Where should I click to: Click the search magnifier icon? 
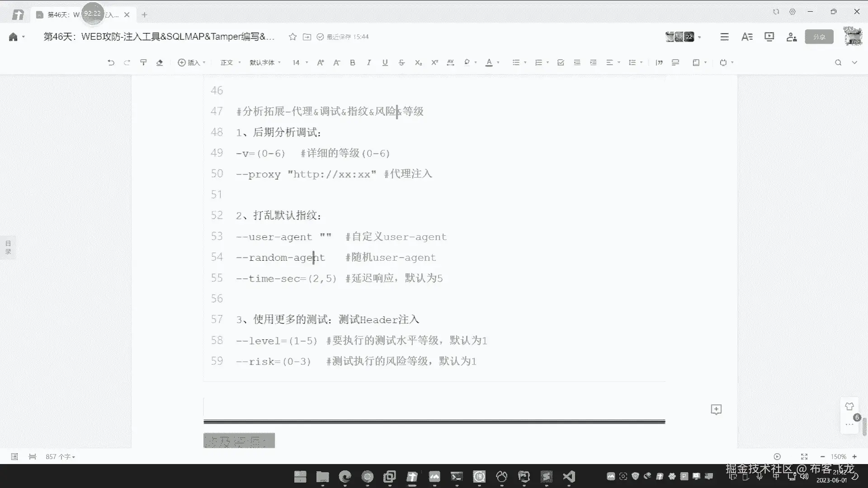point(838,63)
